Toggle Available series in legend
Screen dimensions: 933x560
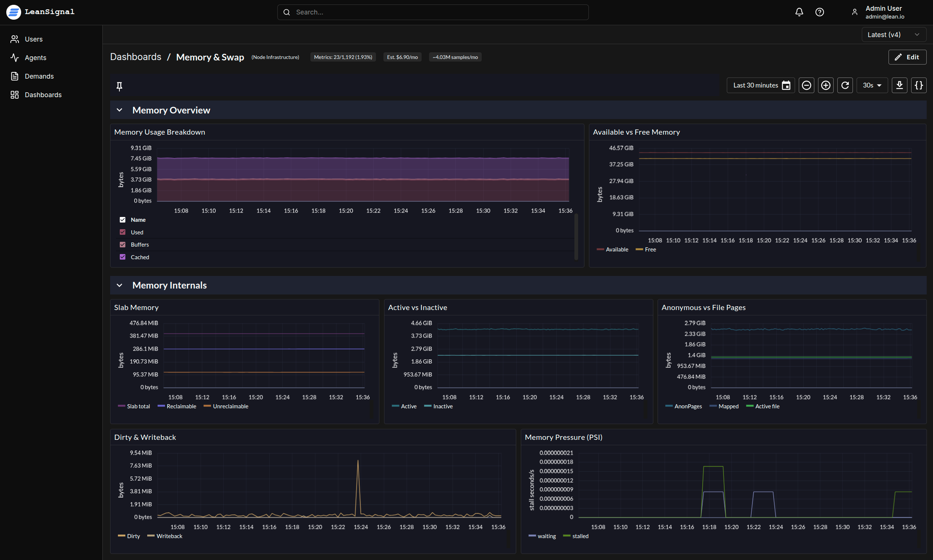coord(612,250)
